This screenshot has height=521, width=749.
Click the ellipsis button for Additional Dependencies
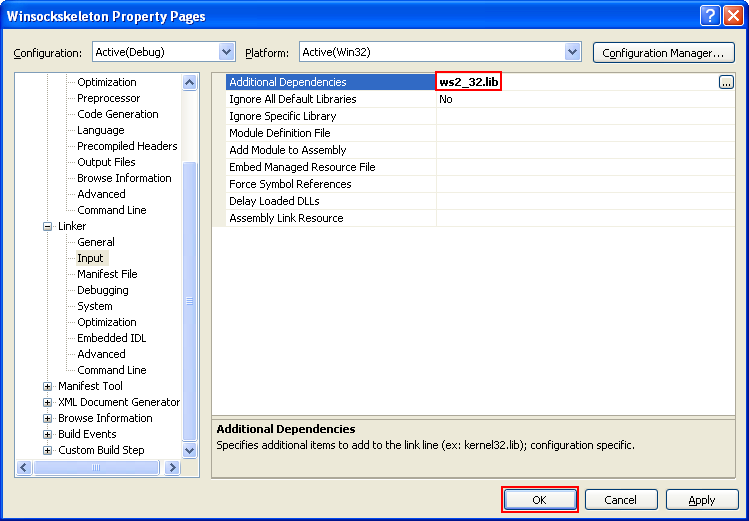coord(726,82)
